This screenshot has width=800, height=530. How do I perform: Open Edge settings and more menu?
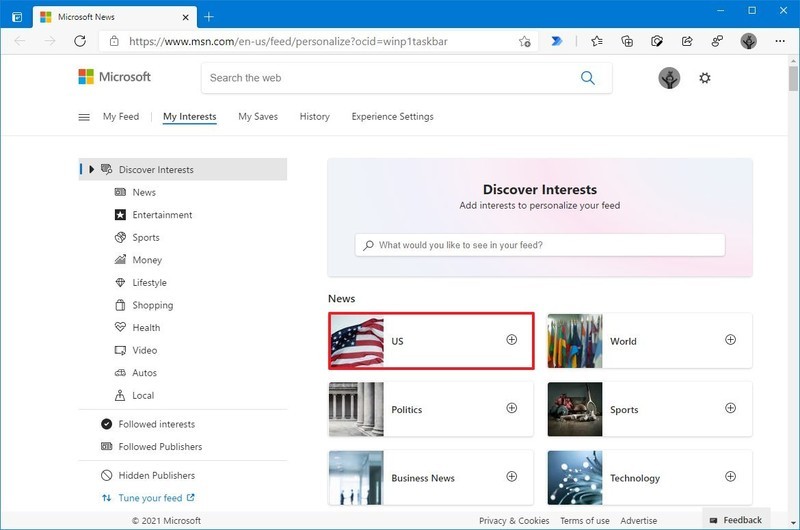click(x=780, y=41)
